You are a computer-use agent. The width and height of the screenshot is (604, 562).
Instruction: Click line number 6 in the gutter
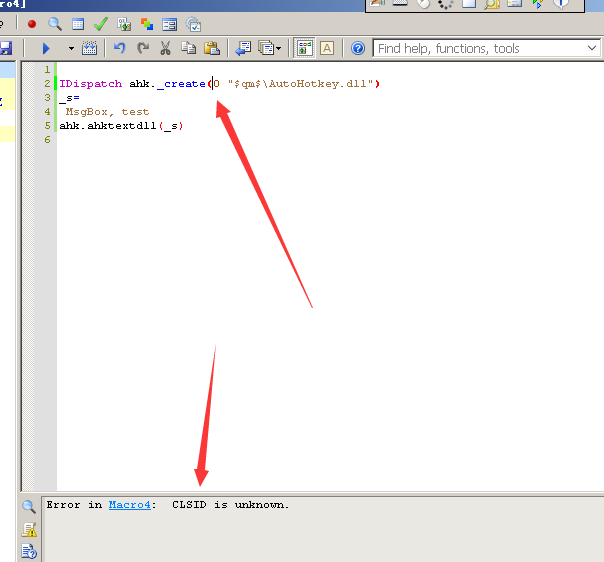(x=47, y=139)
